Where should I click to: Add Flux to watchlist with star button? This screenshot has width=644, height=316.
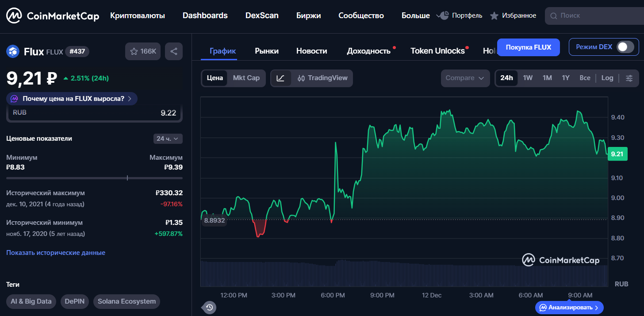pyautogui.click(x=143, y=51)
